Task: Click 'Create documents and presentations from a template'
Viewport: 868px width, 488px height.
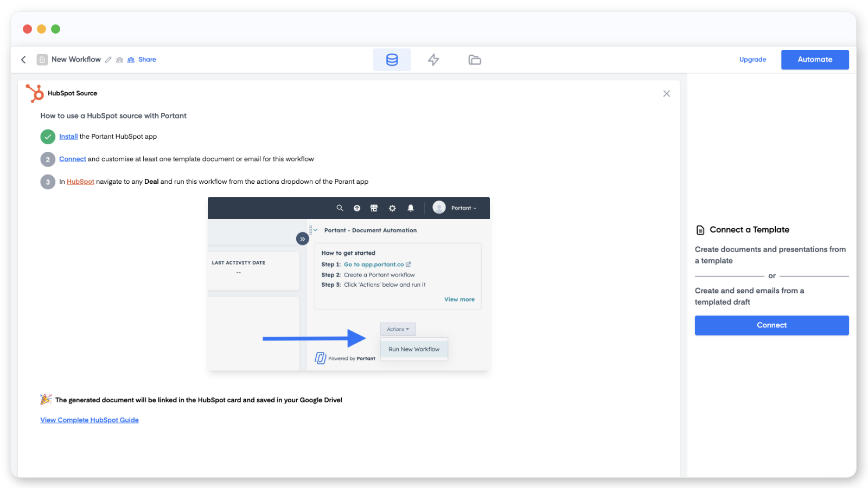Action: pos(770,255)
